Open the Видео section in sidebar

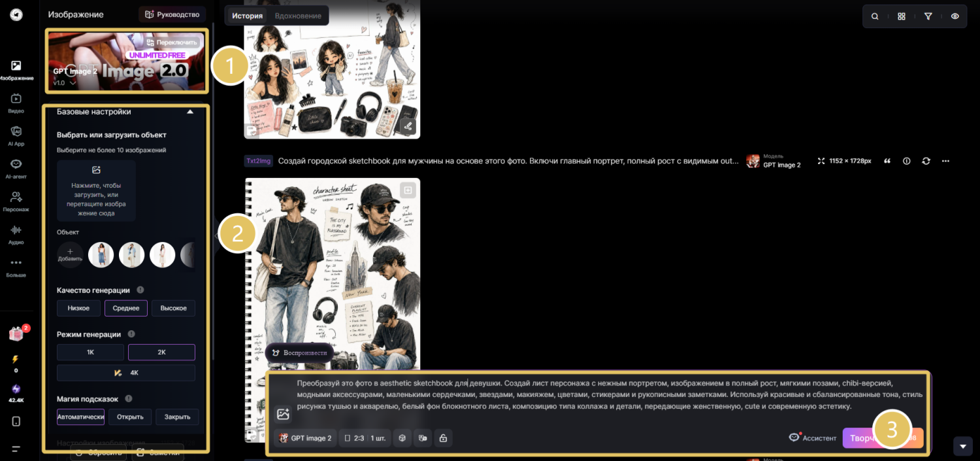click(x=16, y=103)
